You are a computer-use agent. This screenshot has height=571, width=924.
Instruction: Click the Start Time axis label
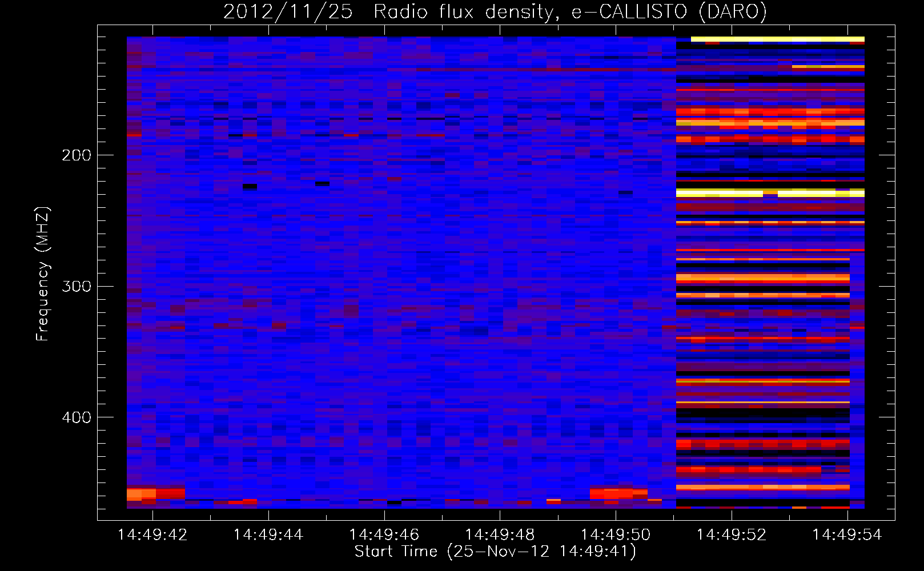coord(495,552)
